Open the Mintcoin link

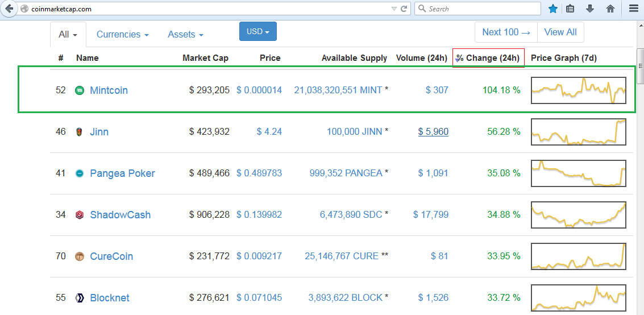(x=109, y=90)
